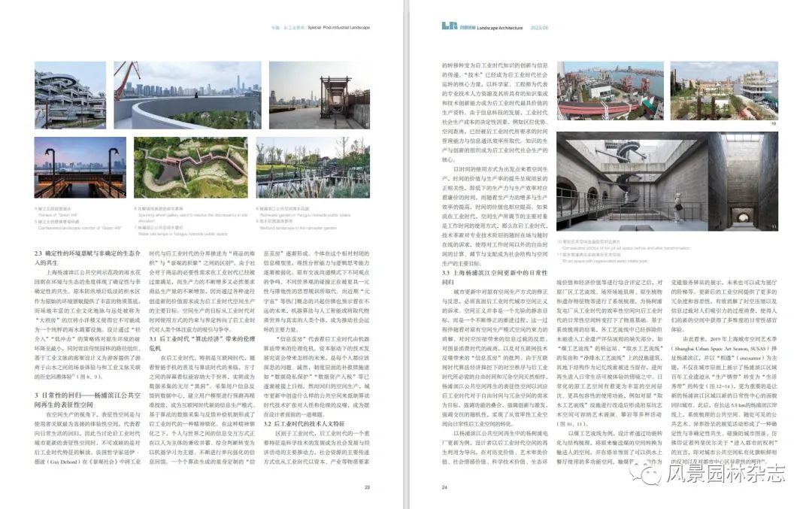Select the white terraced building photo
The width and height of the screenshot is (812, 509).
click(x=71, y=95)
